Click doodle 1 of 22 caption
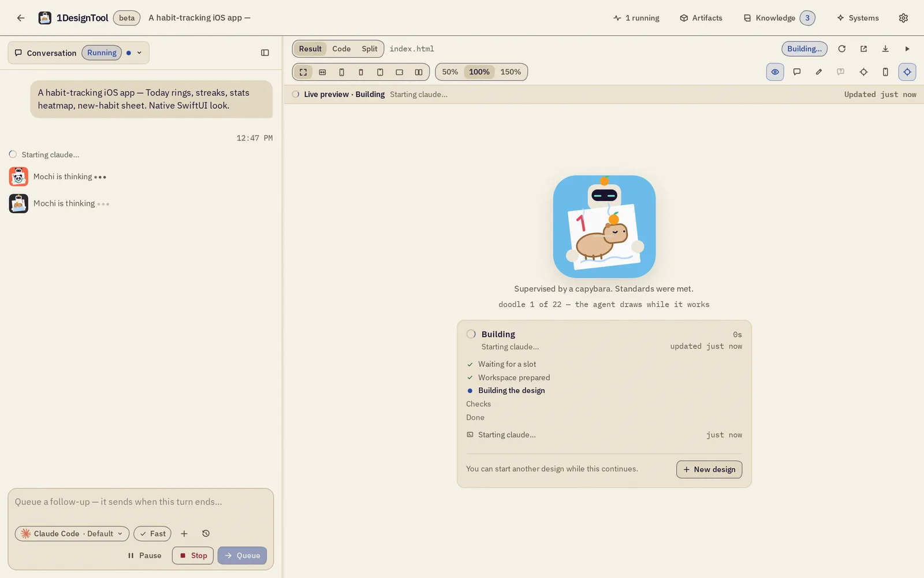 tap(604, 305)
